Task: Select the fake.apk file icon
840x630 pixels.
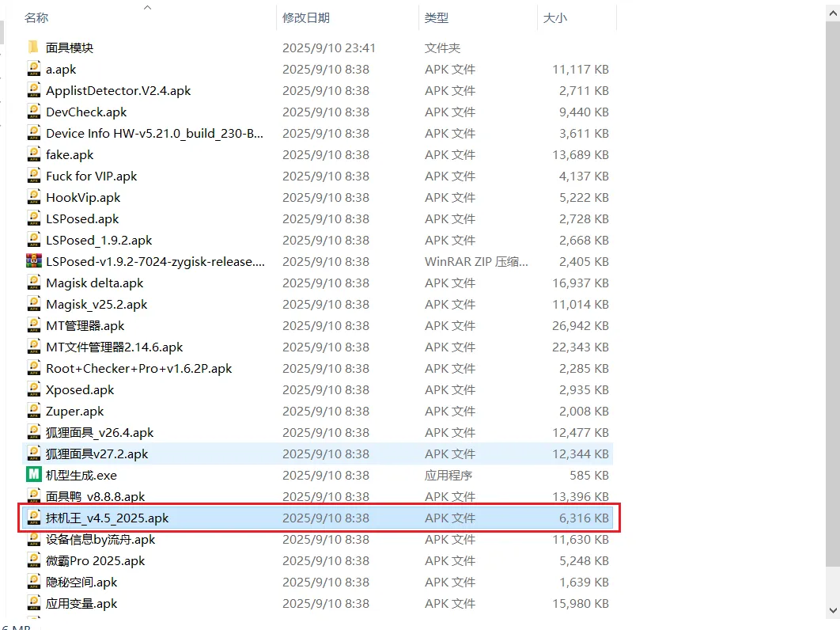Action: 33,154
